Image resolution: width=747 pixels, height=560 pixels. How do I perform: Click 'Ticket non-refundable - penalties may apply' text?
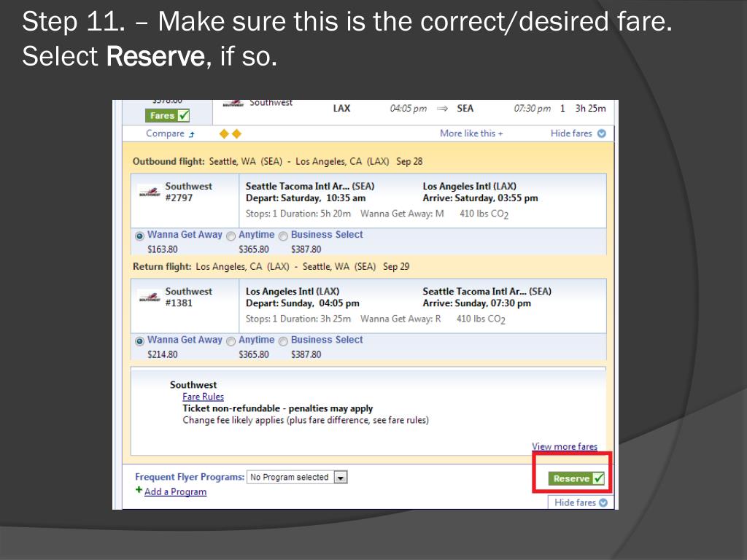[x=278, y=408]
